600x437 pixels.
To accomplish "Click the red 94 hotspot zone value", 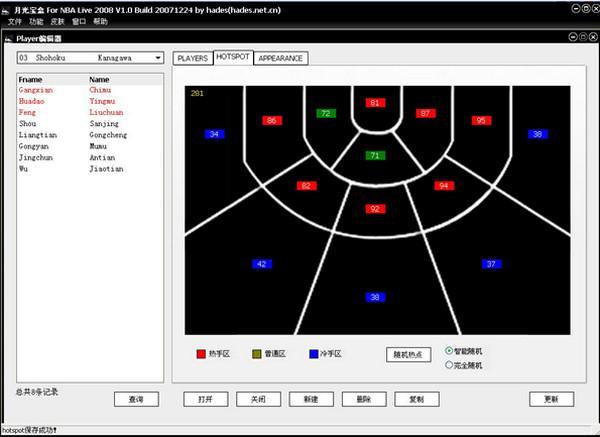I will pyautogui.click(x=444, y=186).
